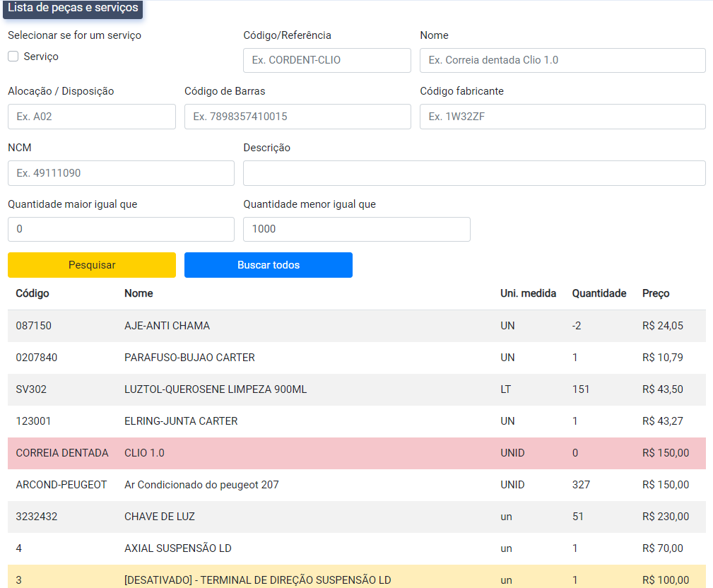713x588 pixels.
Task: Enable the Serviço checkbox
Action: 13,57
